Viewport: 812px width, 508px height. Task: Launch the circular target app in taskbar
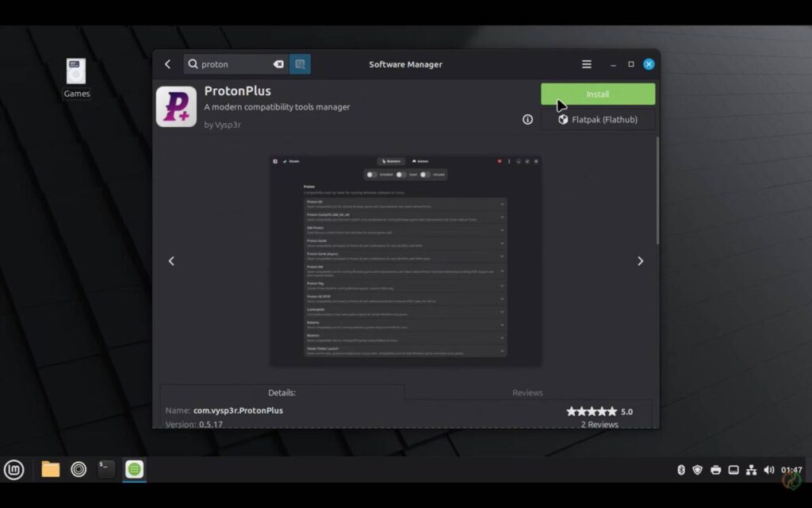[x=79, y=470]
